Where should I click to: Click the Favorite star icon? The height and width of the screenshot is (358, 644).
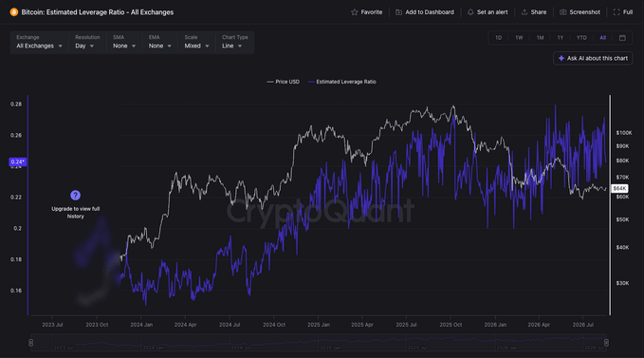tap(354, 12)
